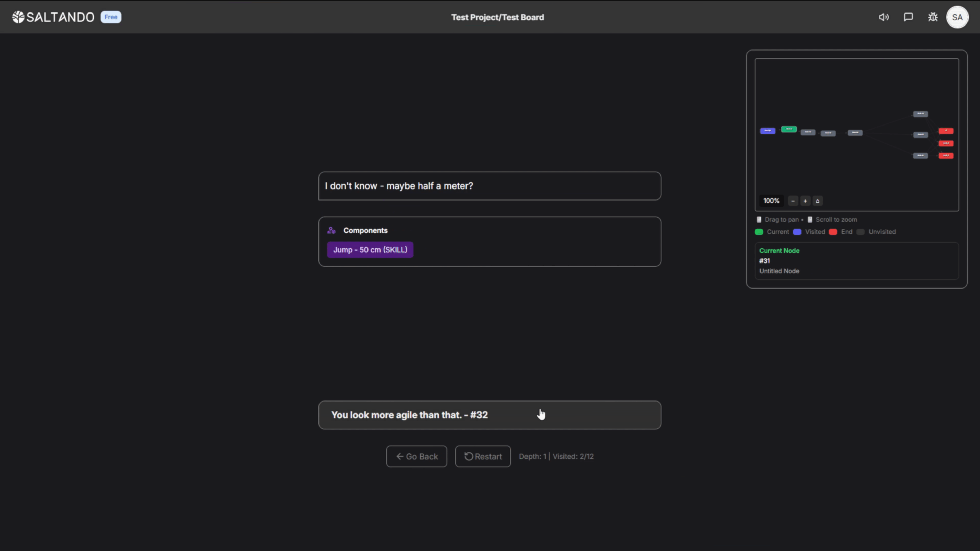Click the green current node in minimap
This screenshot has height=551, width=980.
789,129
